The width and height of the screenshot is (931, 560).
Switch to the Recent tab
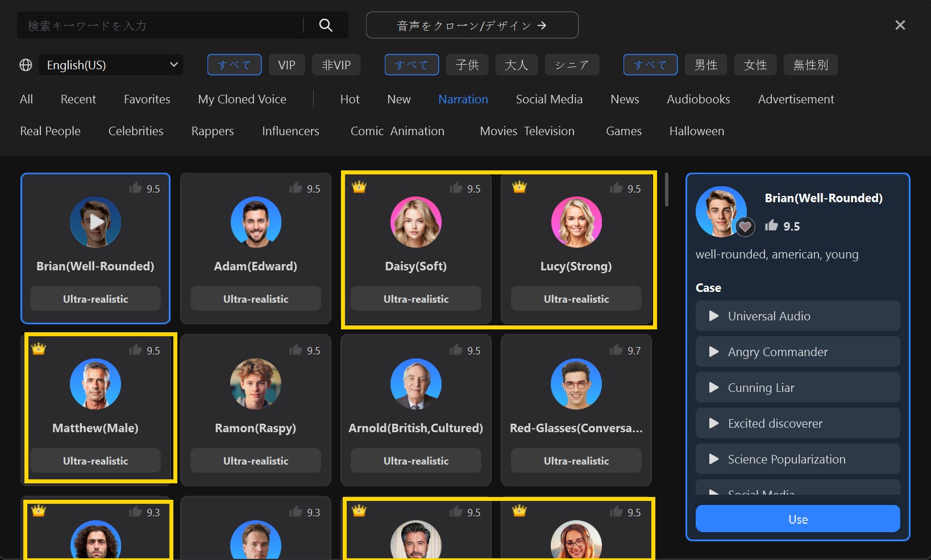pos(78,99)
